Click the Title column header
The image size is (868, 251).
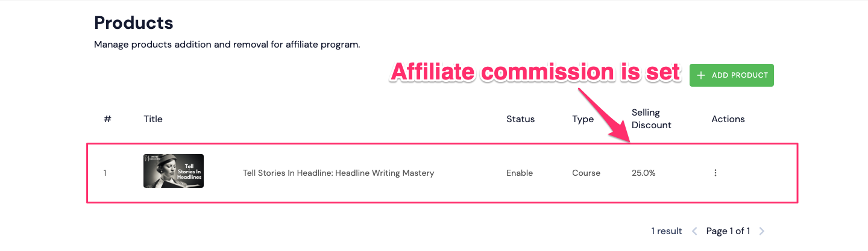pos(153,119)
